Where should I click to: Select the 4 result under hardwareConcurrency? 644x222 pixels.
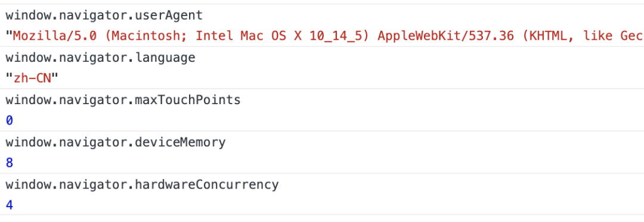pos(10,205)
